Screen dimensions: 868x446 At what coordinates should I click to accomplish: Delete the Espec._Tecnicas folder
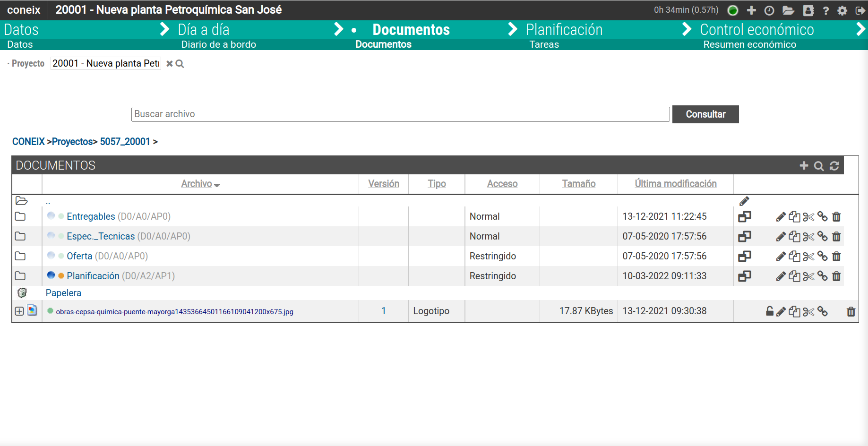[836, 236]
